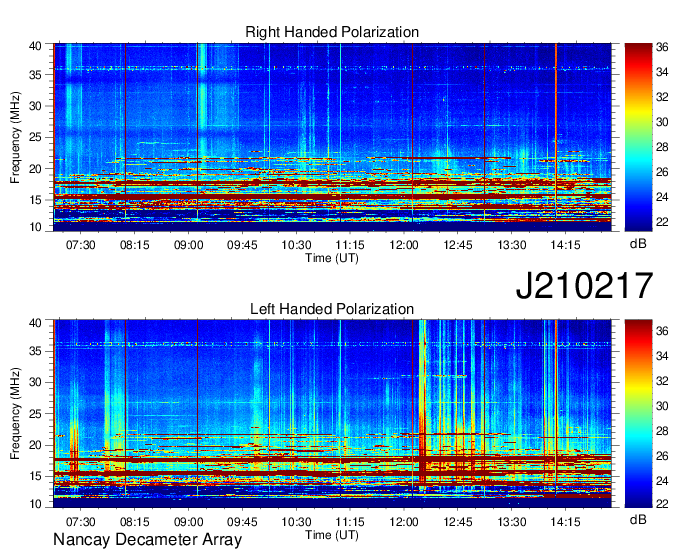The image size is (680, 552).
Task: Click 24 dB label on Left Handed colorbar
Action: click(x=662, y=481)
